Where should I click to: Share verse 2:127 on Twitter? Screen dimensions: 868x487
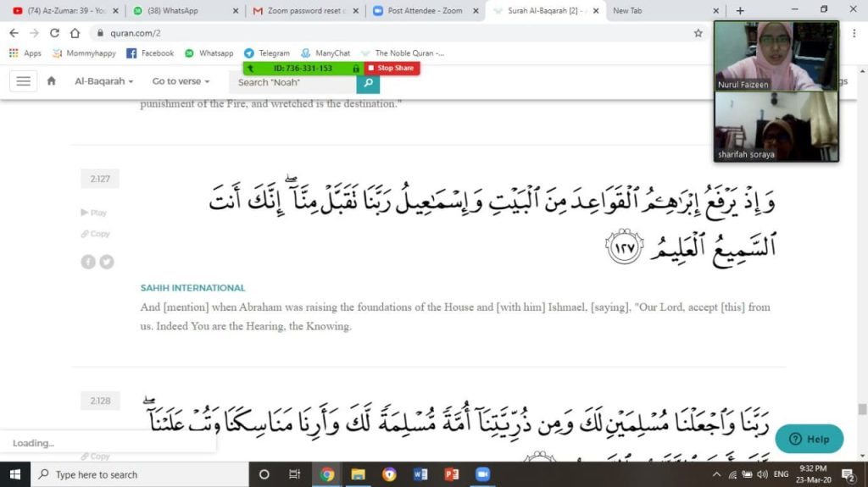click(x=106, y=262)
